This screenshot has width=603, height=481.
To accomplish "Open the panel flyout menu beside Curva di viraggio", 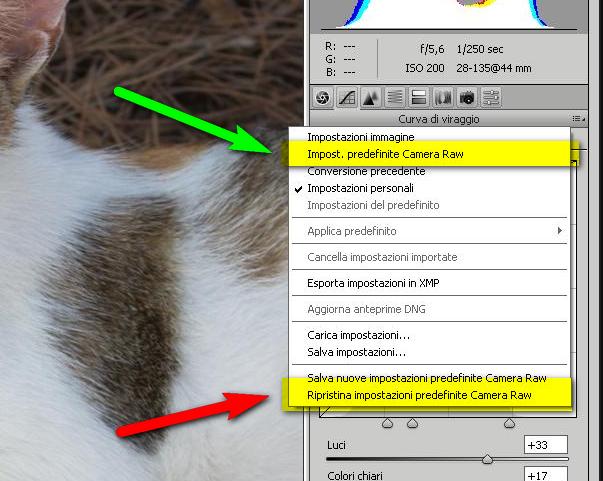I will [578, 119].
